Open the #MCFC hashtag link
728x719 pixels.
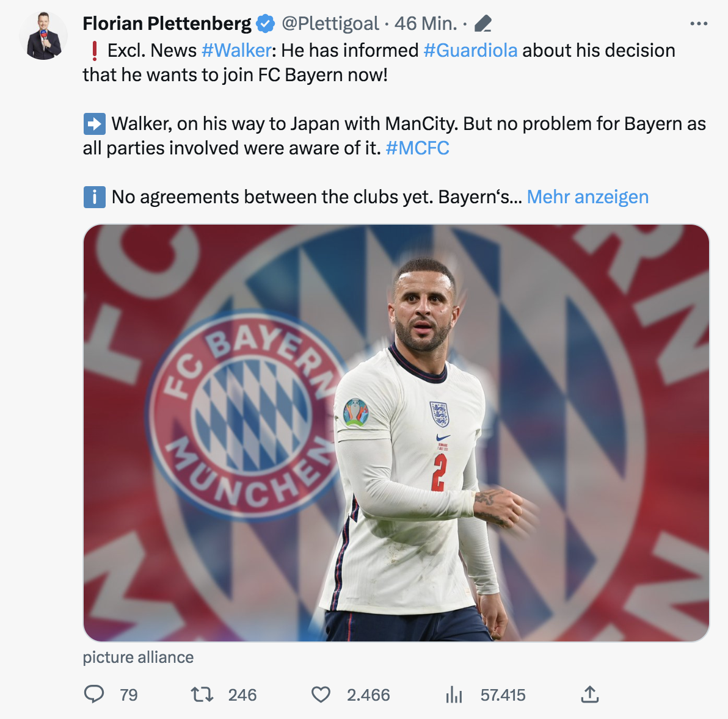tap(418, 148)
